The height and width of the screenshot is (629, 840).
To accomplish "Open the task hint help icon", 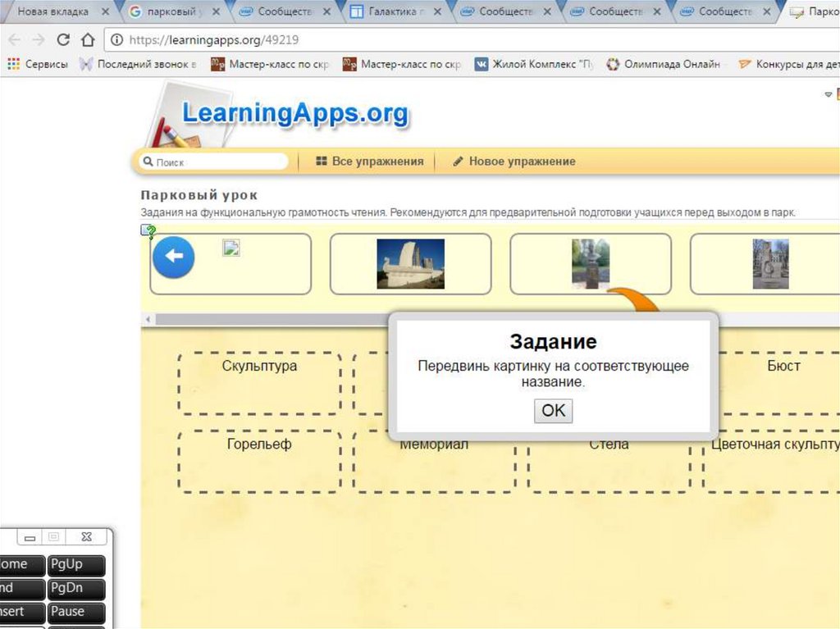I will 148,231.
